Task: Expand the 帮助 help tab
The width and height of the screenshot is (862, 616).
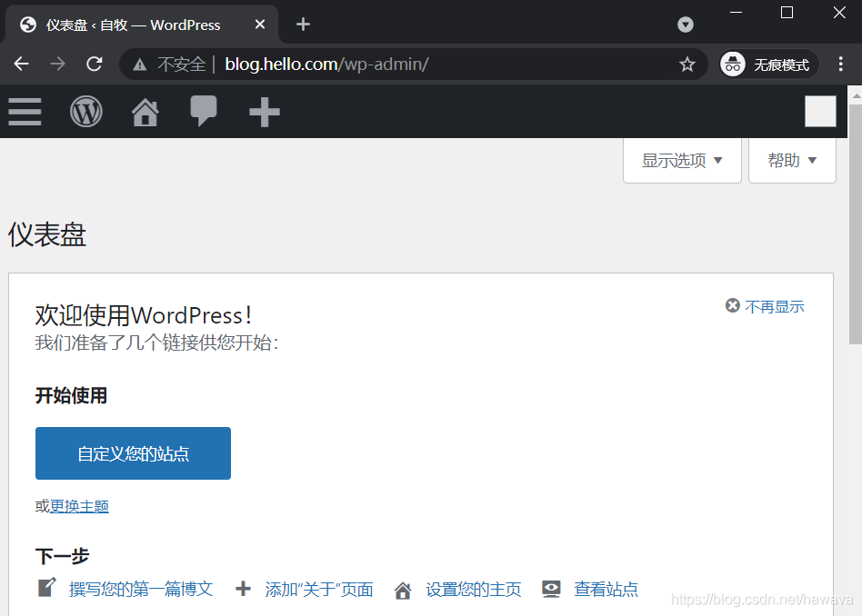Action: click(x=792, y=161)
